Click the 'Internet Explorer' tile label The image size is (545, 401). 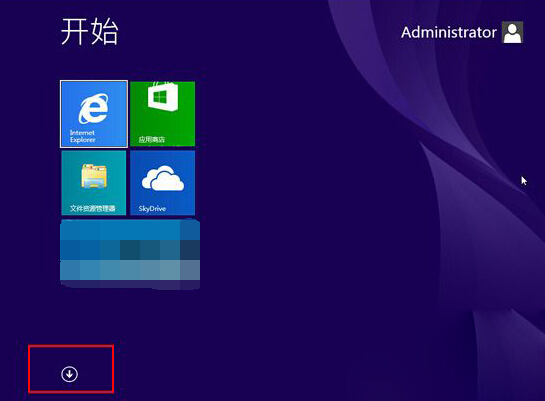coord(82,136)
